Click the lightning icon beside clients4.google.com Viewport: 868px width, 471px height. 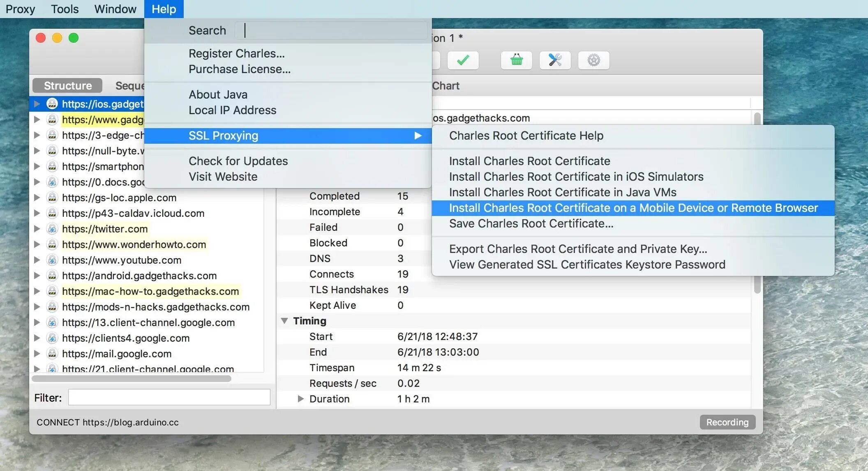pos(52,338)
